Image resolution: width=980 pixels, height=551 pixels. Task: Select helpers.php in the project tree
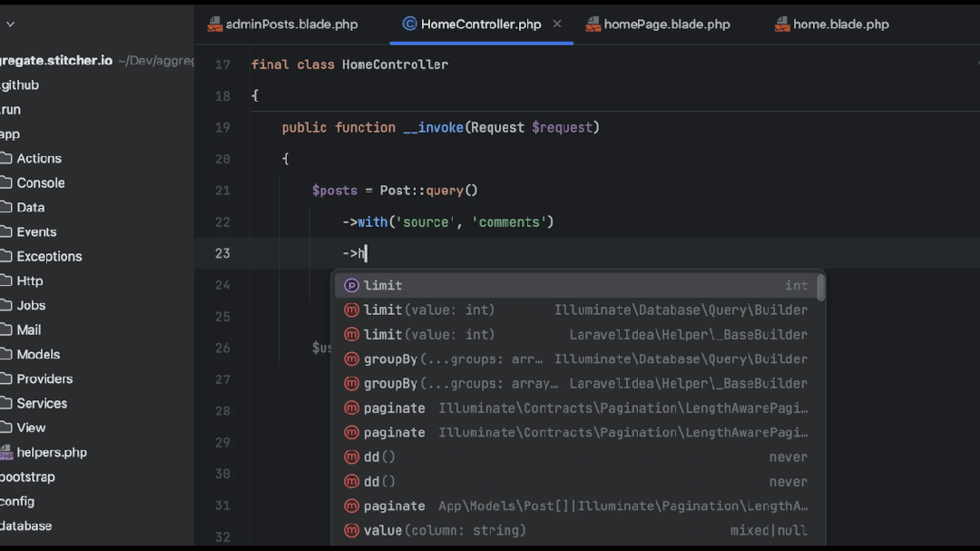51,452
